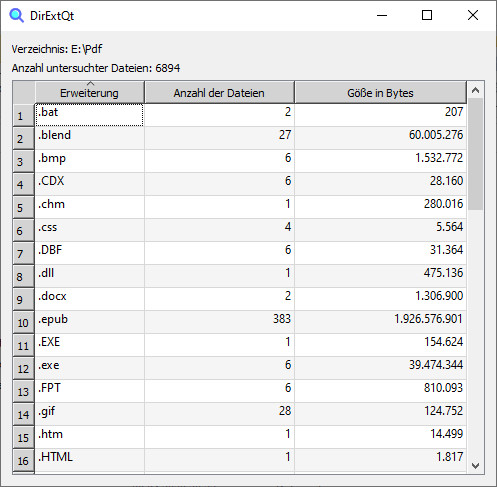Viewport: 497px width, 487px height.
Task: Sort by Anzahl der Dateien column
Action: tap(219, 92)
